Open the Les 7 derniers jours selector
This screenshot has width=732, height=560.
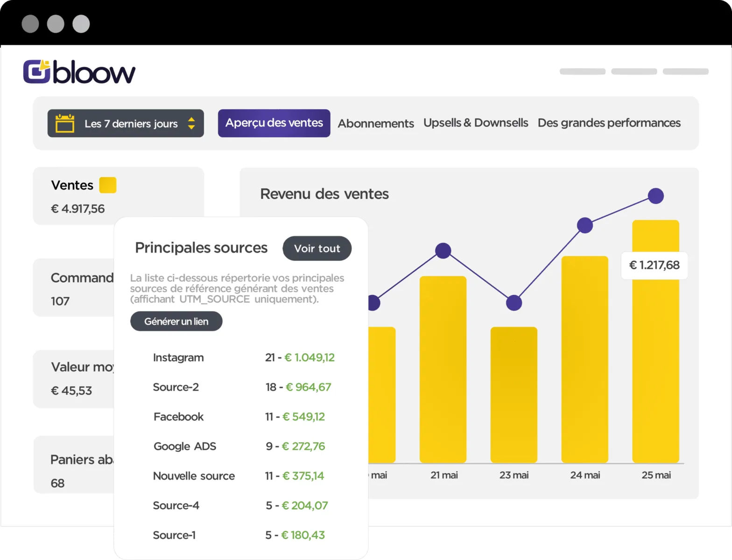point(126,123)
